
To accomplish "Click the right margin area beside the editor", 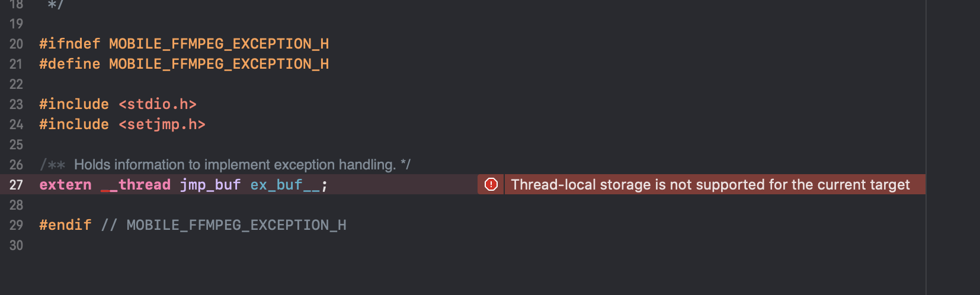I will pos(953,147).
